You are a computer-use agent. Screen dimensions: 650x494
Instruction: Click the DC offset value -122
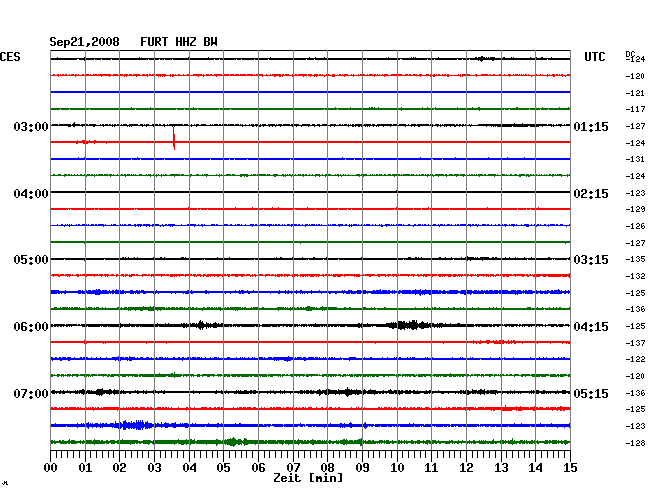coord(635,359)
